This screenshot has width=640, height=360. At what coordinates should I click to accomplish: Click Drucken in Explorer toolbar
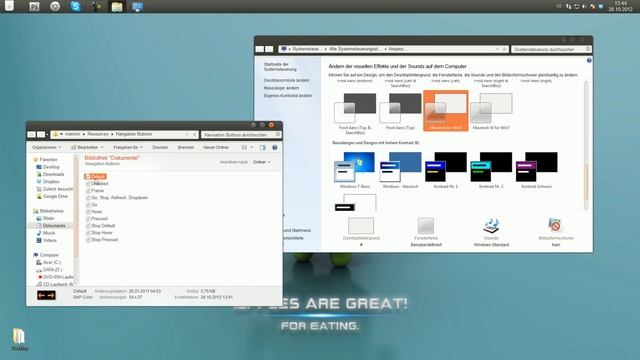[160, 147]
